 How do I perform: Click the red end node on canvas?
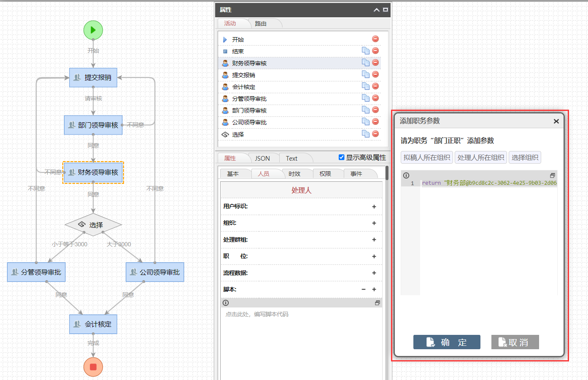(x=93, y=367)
